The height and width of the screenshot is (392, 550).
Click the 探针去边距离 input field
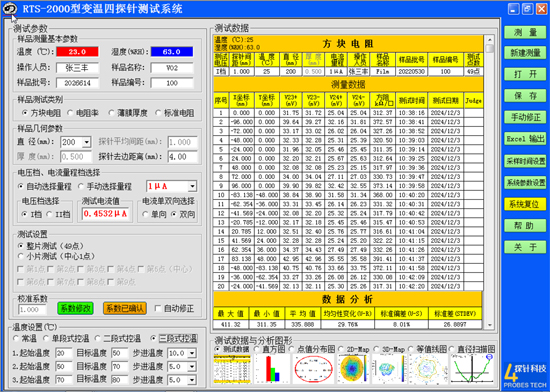(182, 157)
